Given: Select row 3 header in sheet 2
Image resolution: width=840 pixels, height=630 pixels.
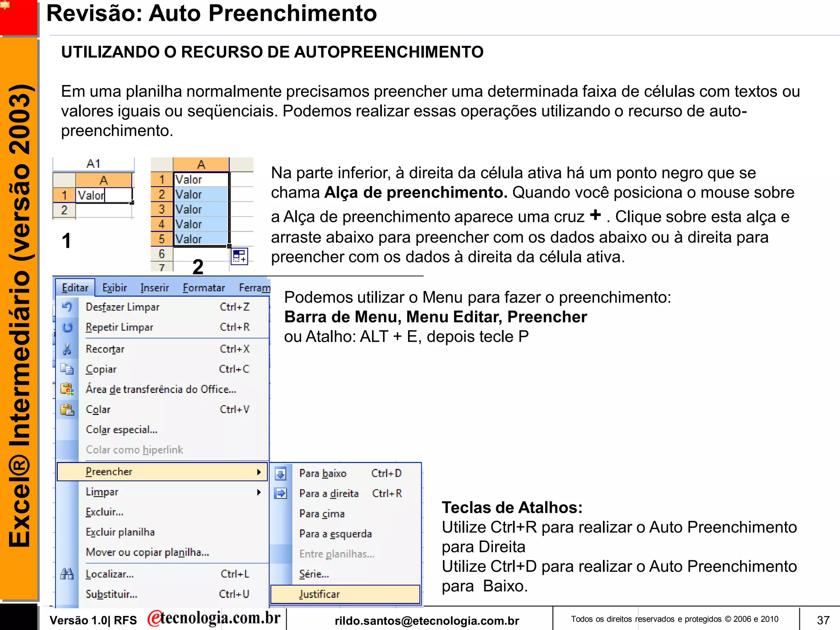Looking at the screenshot, I should tap(162, 209).
